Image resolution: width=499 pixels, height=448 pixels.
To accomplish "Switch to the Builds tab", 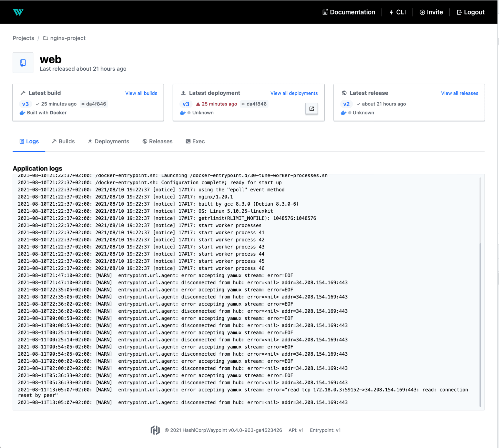I will click(x=63, y=141).
